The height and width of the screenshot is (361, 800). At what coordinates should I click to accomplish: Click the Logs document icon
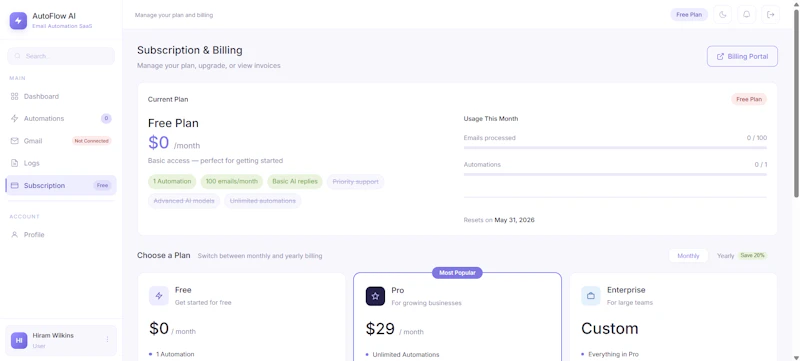[x=14, y=163]
